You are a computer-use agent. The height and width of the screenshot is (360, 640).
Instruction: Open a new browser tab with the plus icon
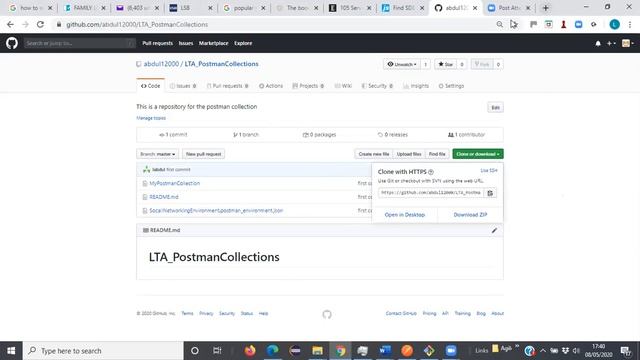[545, 8]
